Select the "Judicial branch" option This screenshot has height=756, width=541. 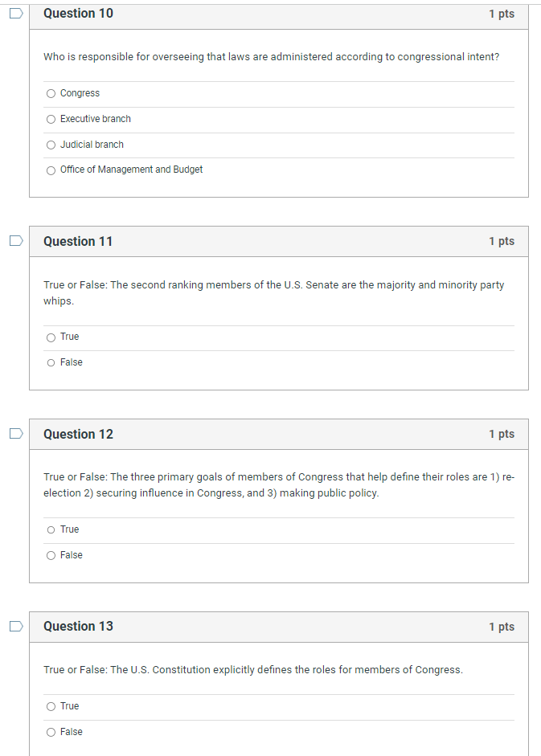click(x=51, y=145)
